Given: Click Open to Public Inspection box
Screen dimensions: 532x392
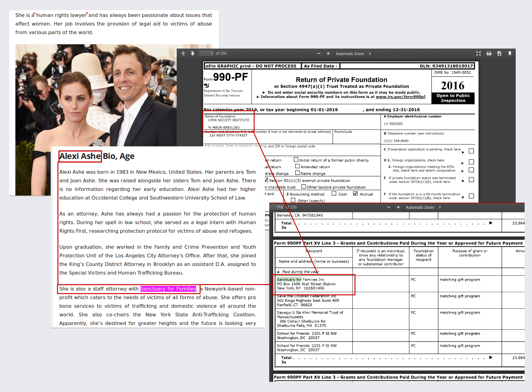Looking at the screenshot, I should 453,98.
